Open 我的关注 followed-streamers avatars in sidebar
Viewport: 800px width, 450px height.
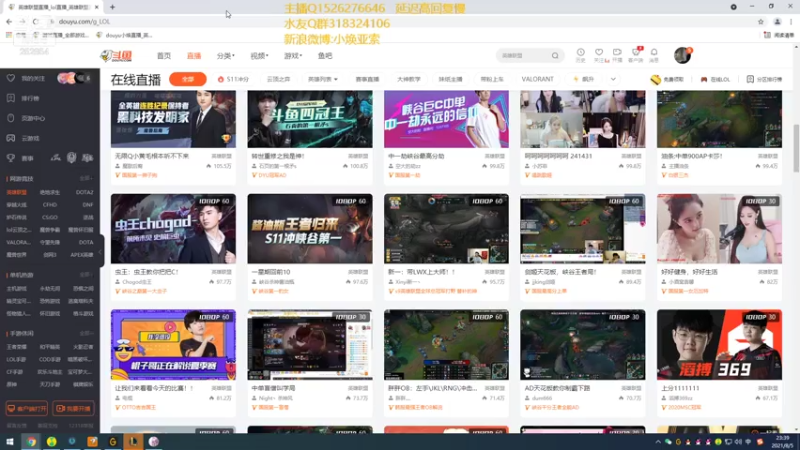74,78
